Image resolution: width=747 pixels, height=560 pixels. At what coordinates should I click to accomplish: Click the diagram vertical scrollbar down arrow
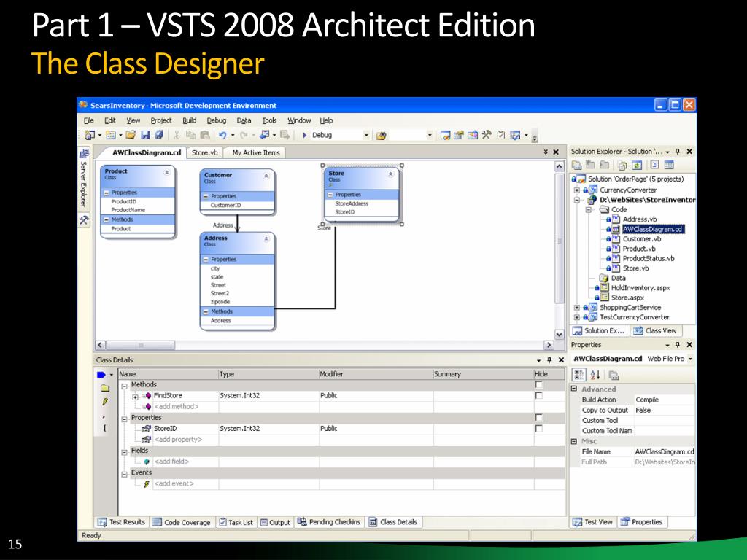coord(560,334)
